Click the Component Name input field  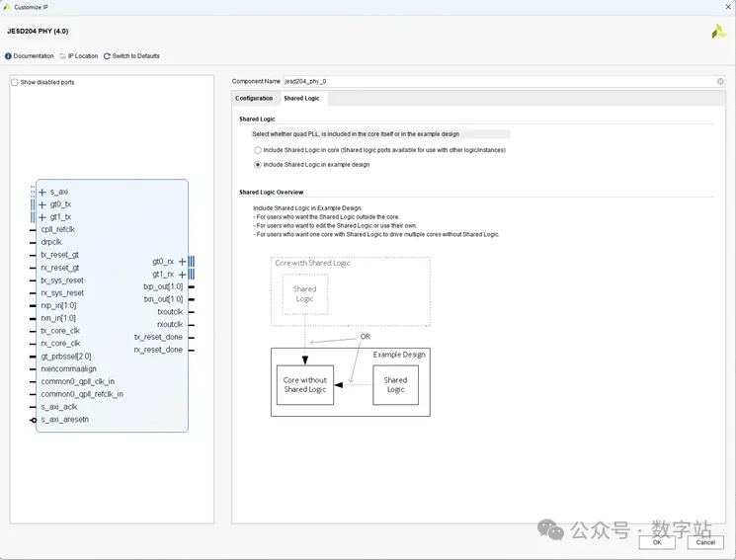coord(499,81)
